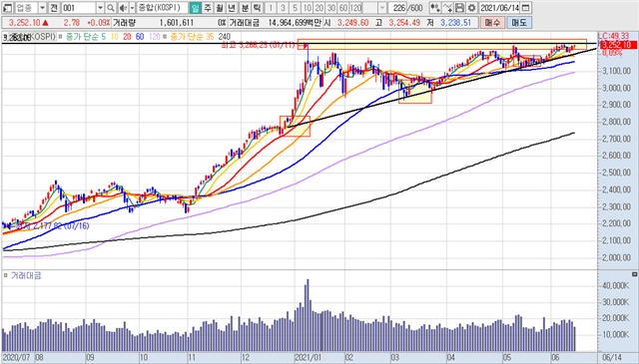
Task: Click the 2021/06/14 date field
Action: tap(499, 8)
